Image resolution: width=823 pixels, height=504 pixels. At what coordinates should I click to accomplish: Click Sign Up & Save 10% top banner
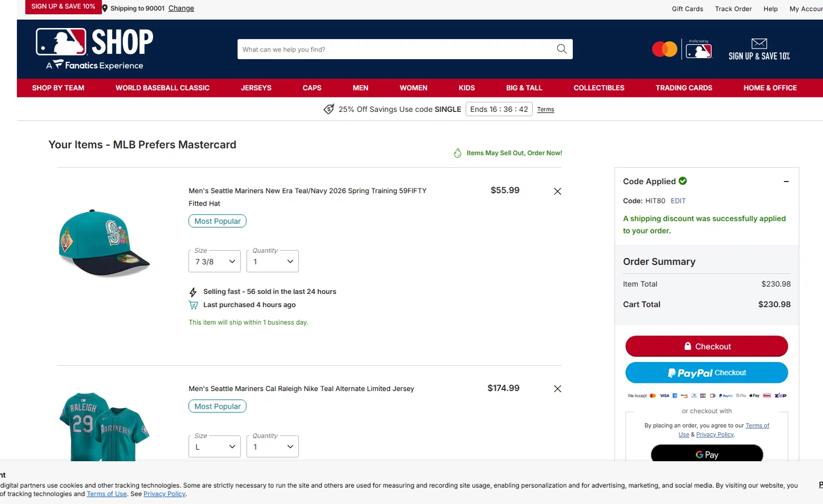pos(63,7)
